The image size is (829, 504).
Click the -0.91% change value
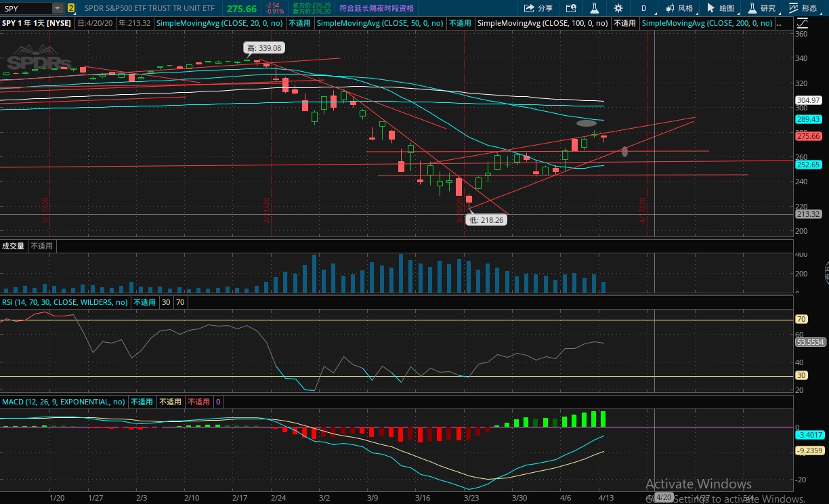click(275, 12)
